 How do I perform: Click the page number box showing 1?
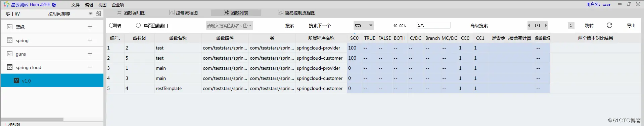[571, 25]
